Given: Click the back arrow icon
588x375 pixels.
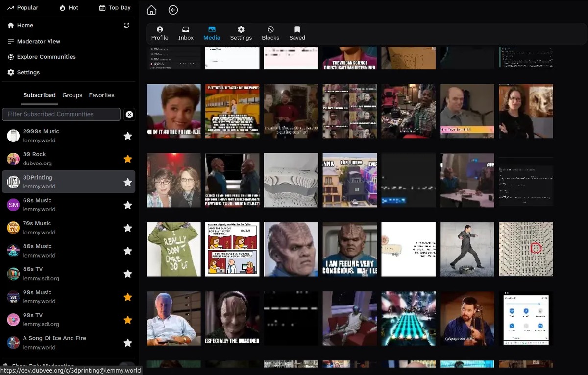Looking at the screenshot, I should click(173, 10).
